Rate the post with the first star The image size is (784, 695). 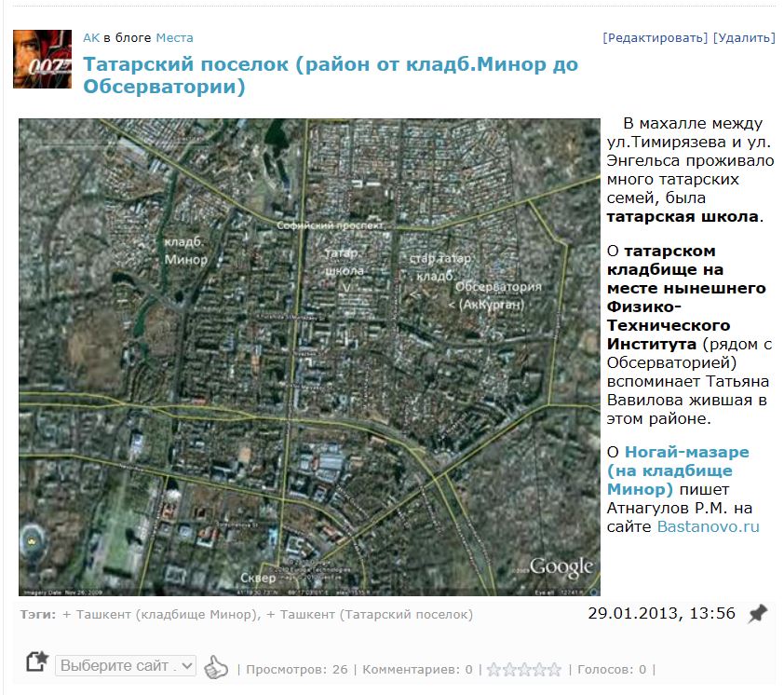click(494, 669)
